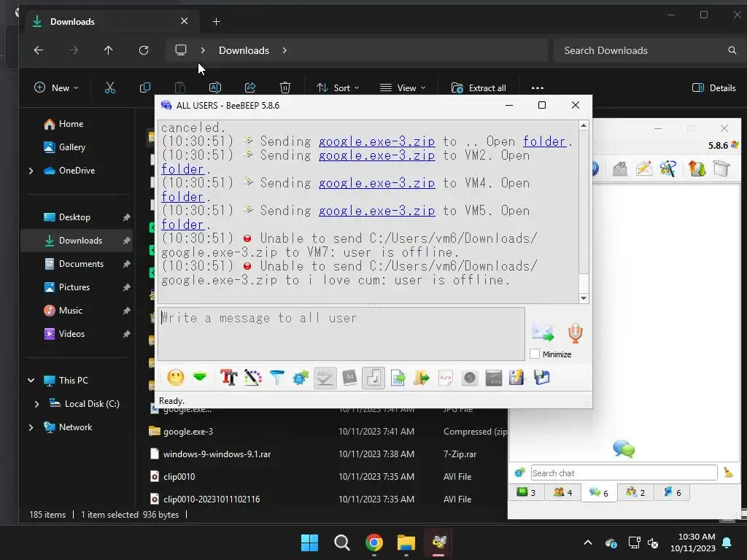Open chat settings gears icon in chat toolbar
This screenshot has height=560, width=747.
(x=301, y=378)
